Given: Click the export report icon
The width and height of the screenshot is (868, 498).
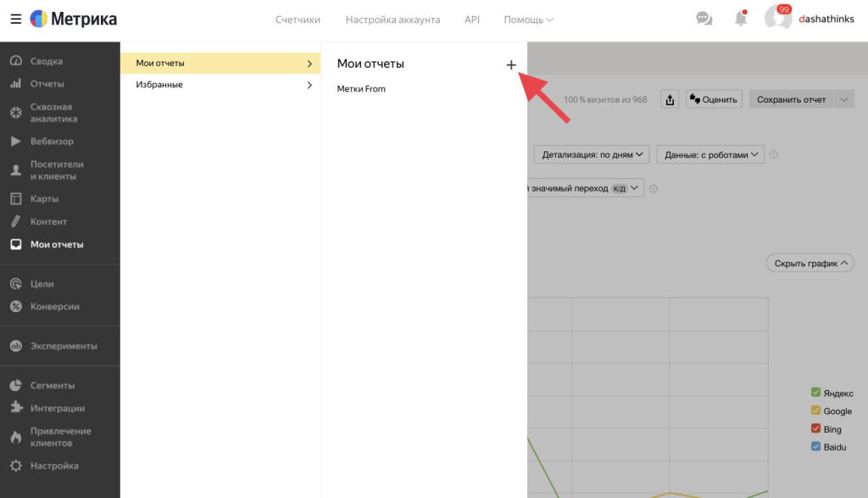Looking at the screenshot, I should pos(670,100).
